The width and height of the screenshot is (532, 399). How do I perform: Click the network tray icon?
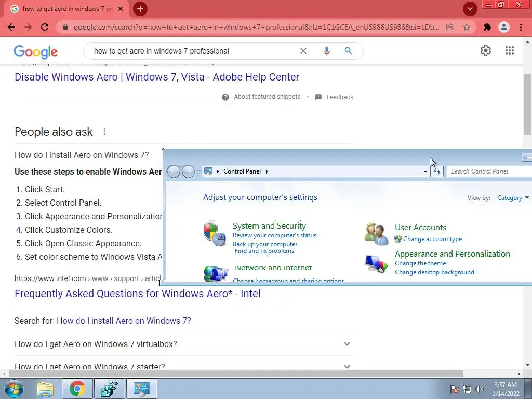click(467, 389)
